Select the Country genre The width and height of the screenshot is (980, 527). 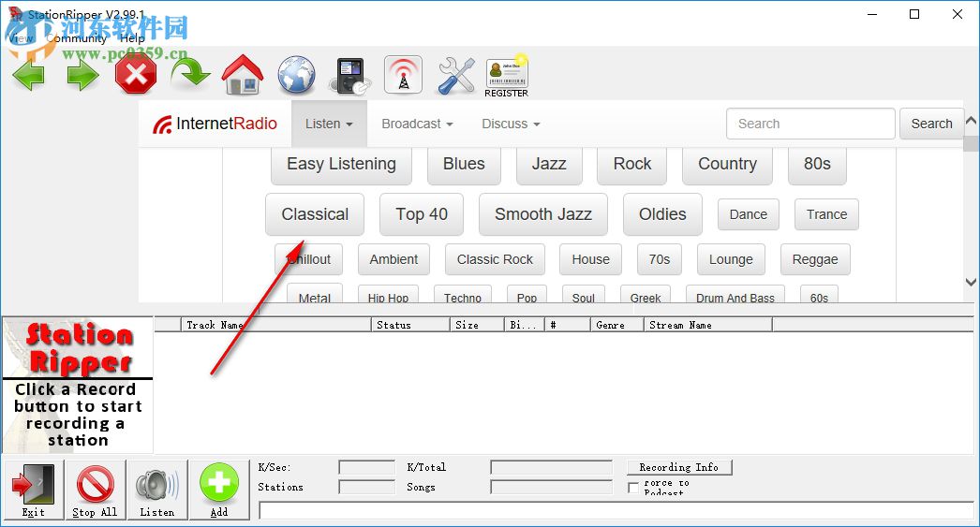[x=727, y=164]
